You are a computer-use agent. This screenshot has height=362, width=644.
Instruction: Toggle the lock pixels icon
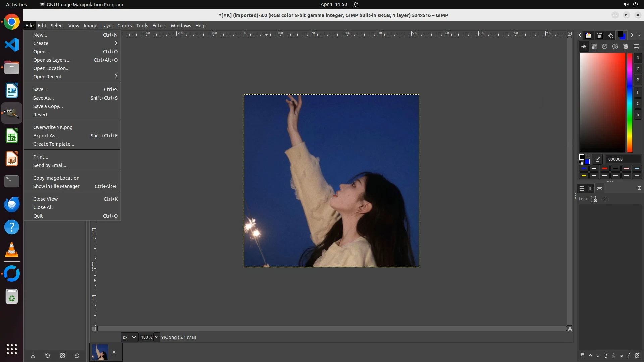(x=594, y=199)
